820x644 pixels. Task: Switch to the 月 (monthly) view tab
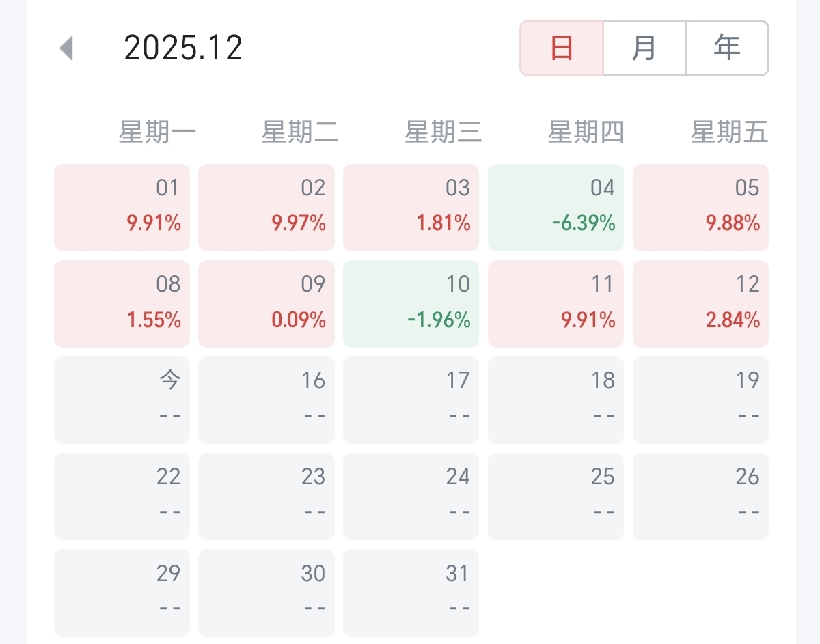[644, 48]
